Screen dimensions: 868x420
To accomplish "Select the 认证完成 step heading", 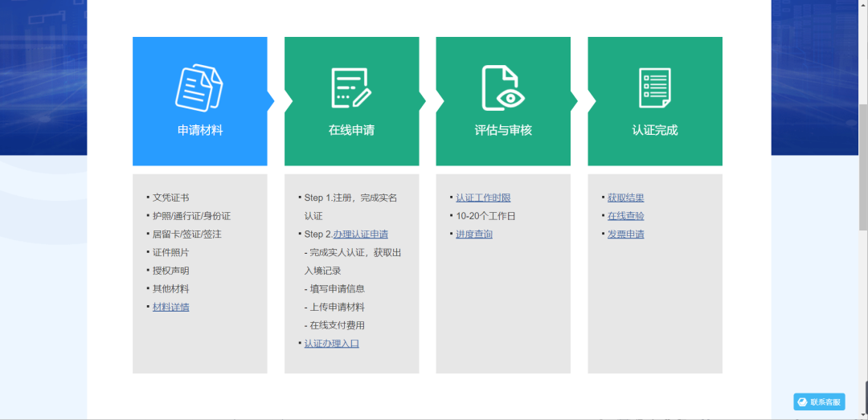I will pyautogui.click(x=655, y=131).
